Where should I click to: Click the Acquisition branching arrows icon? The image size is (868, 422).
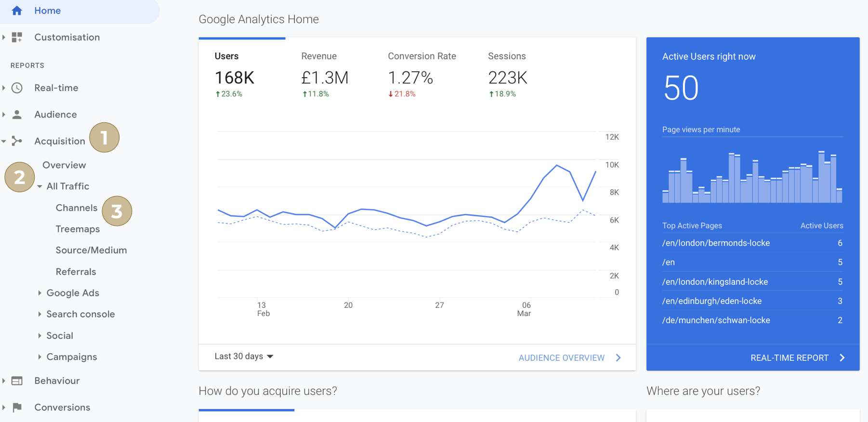tap(17, 141)
